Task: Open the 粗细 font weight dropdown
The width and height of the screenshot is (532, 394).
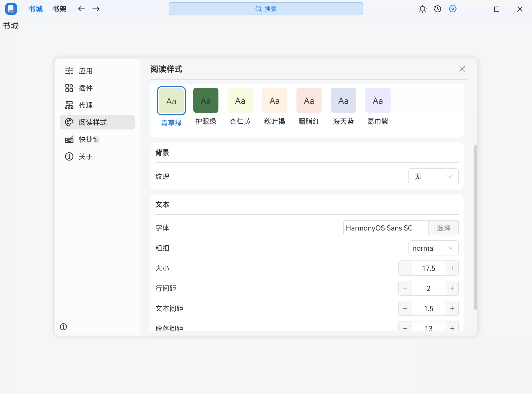Action: pyautogui.click(x=433, y=248)
